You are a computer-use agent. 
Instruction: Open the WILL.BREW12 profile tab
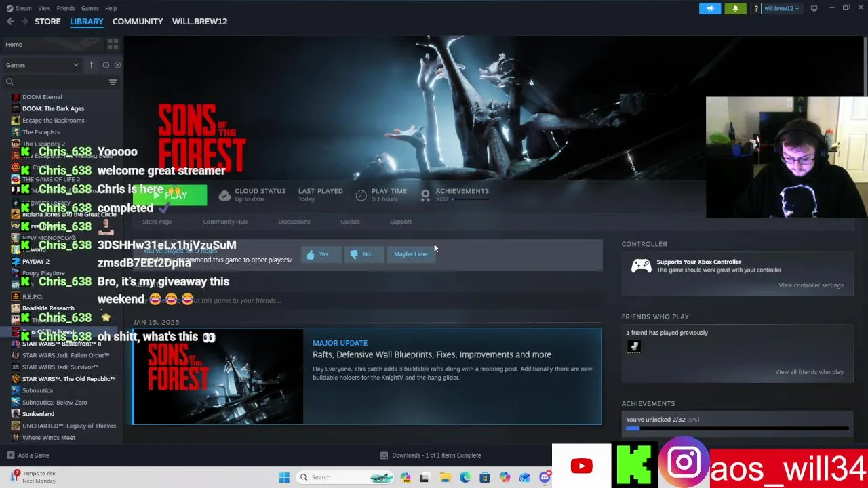coord(199,22)
